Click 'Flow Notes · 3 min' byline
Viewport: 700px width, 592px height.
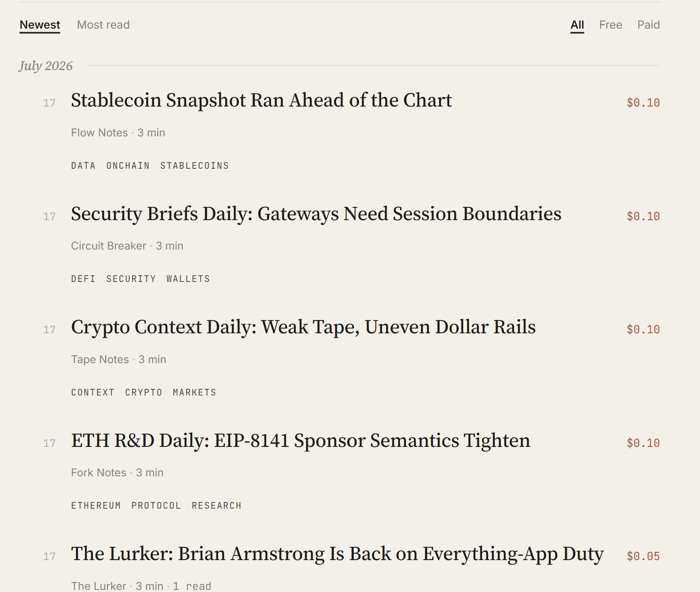[x=118, y=133]
